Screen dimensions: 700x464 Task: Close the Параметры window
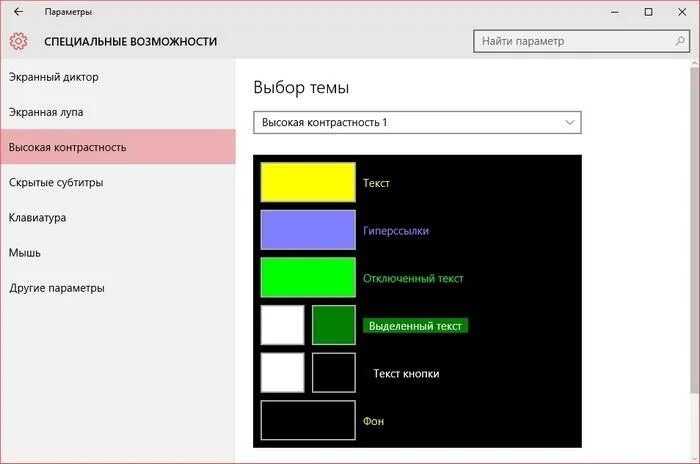(x=682, y=12)
